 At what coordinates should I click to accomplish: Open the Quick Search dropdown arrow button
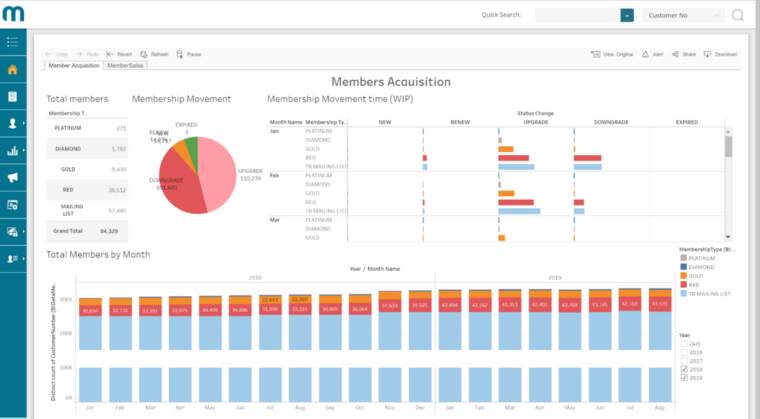[627, 16]
